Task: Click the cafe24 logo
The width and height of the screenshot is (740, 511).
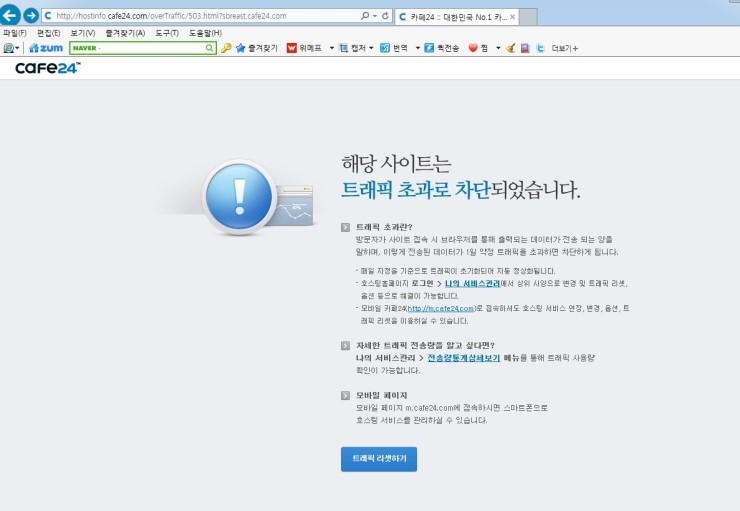Action: tap(48, 68)
